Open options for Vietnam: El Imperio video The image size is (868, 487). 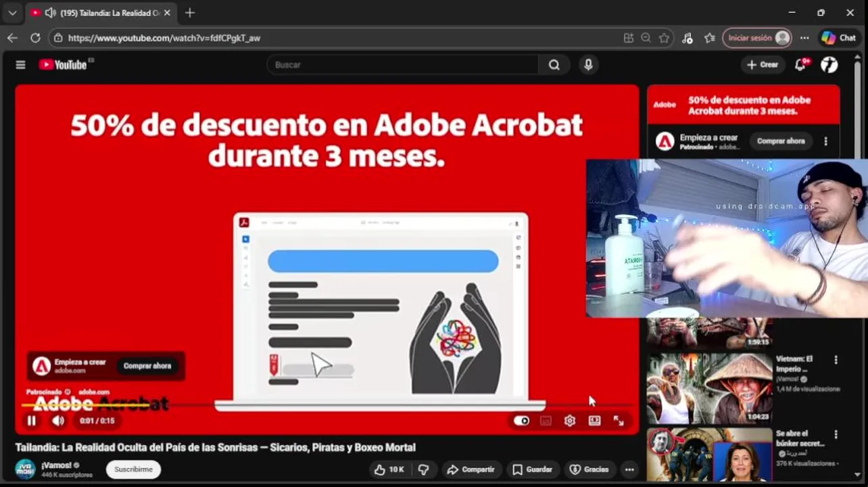(836, 360)
